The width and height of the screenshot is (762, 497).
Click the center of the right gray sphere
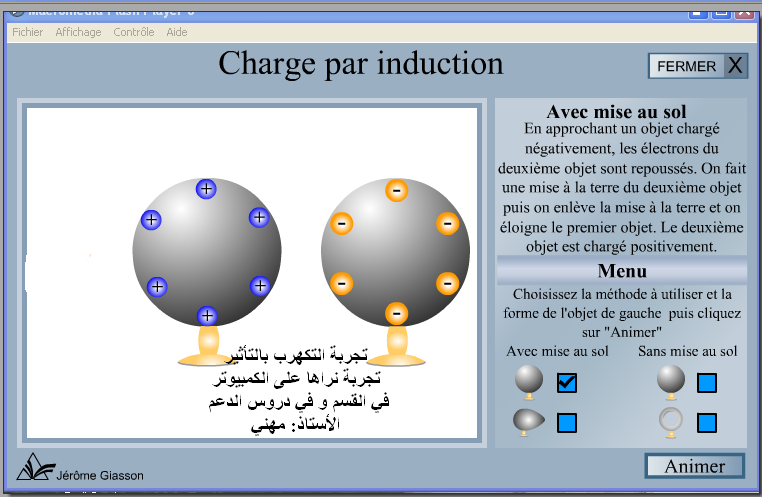[395, 252]
